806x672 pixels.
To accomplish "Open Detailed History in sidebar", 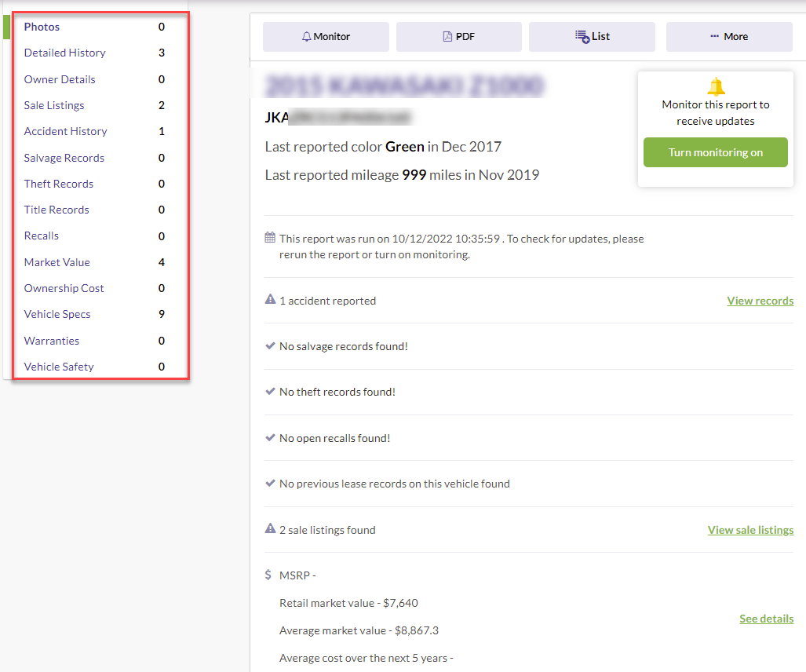I will click(x=65, y=53).
